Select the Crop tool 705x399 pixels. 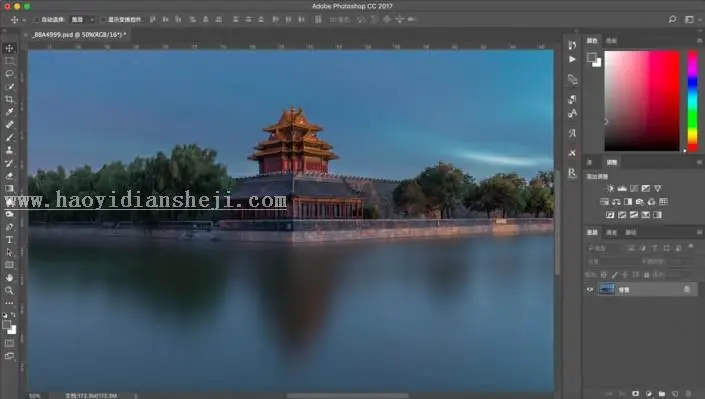tap(9, 99)
